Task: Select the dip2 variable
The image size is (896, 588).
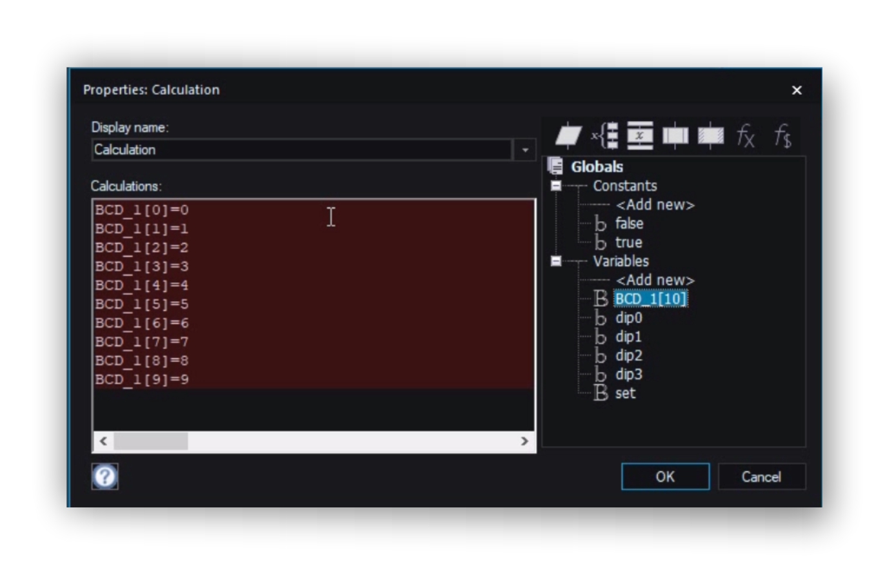Action: (x=628, y=355)
